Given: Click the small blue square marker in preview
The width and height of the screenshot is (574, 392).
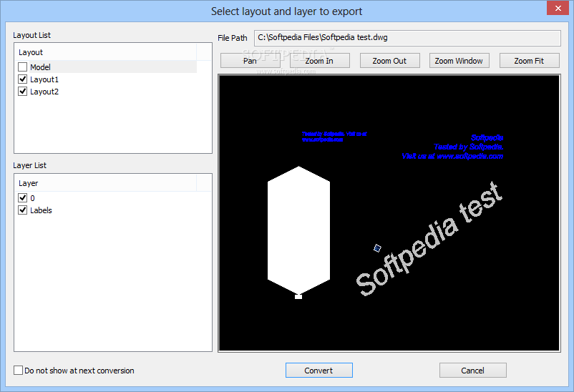Looking at the screenshot, I should (x=377, y=248).
